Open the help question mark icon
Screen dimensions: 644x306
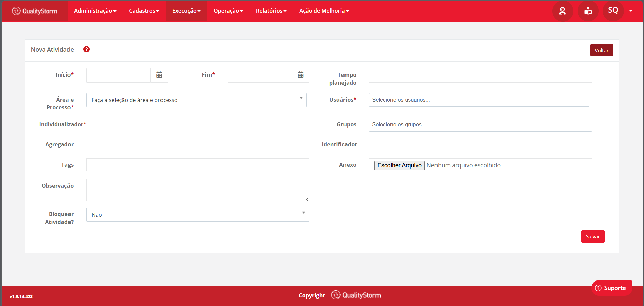pos(86,49)
